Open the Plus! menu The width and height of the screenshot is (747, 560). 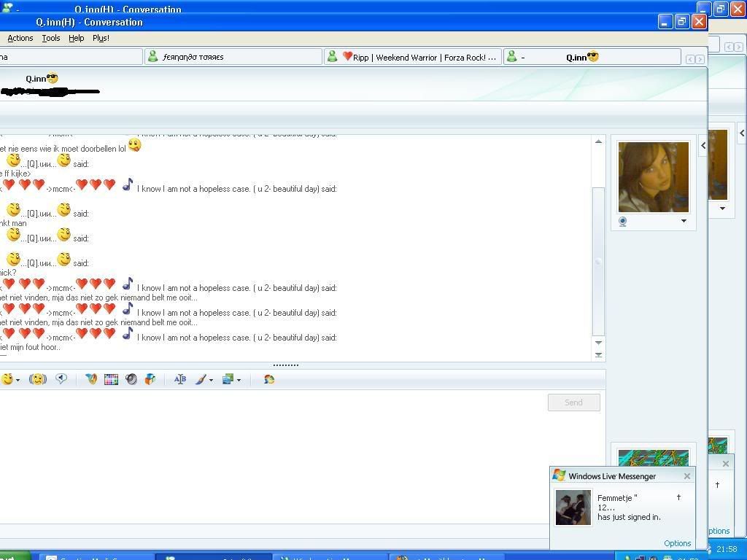101,38
